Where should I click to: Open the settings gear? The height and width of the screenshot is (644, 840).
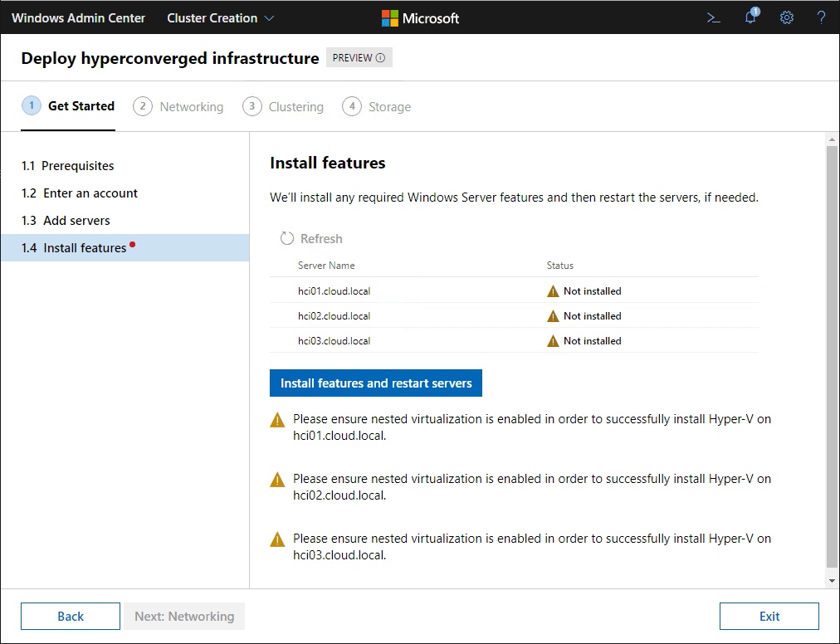coord(786,17)
